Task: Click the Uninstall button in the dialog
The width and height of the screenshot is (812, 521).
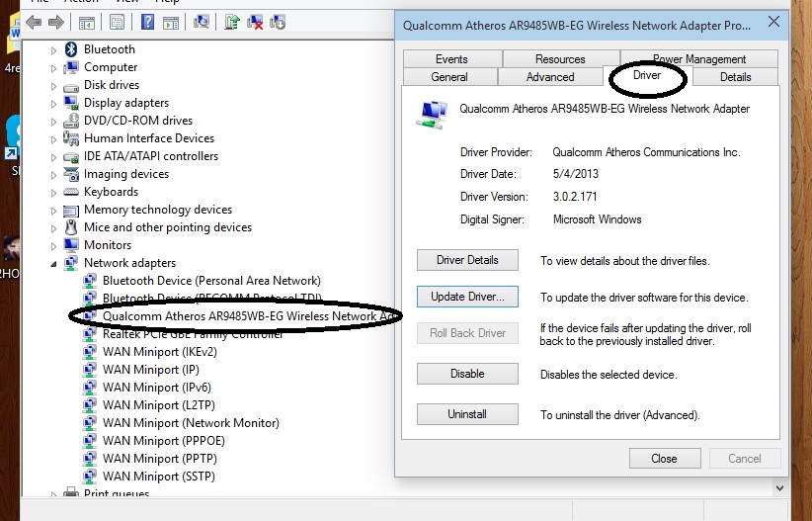Action: 467,413
